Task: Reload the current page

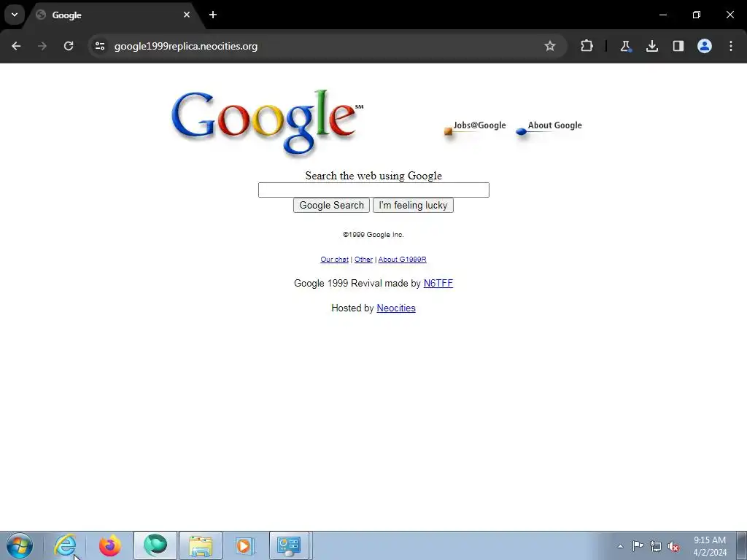Action: [69, 46]
